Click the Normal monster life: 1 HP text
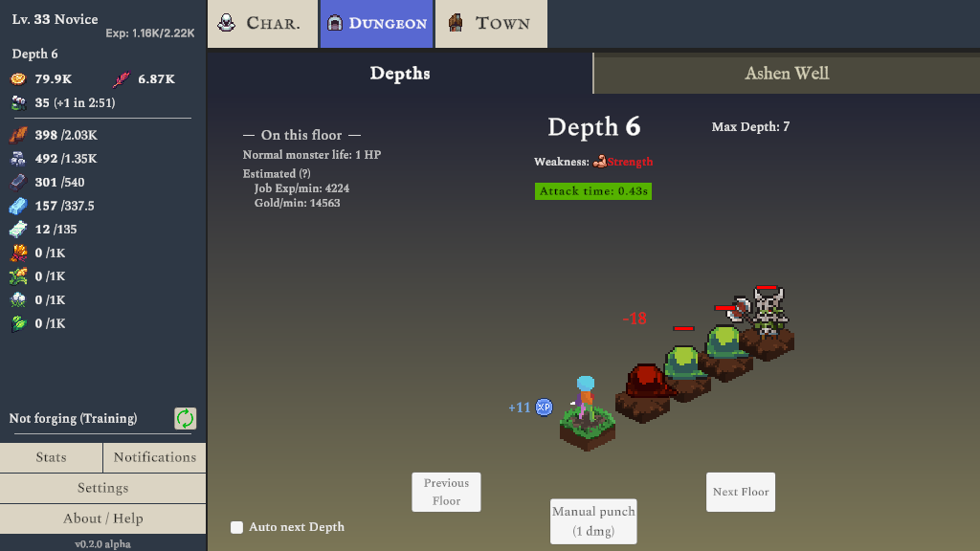The width and height of the screenshot is (980, 551). (x=312, y=155)
